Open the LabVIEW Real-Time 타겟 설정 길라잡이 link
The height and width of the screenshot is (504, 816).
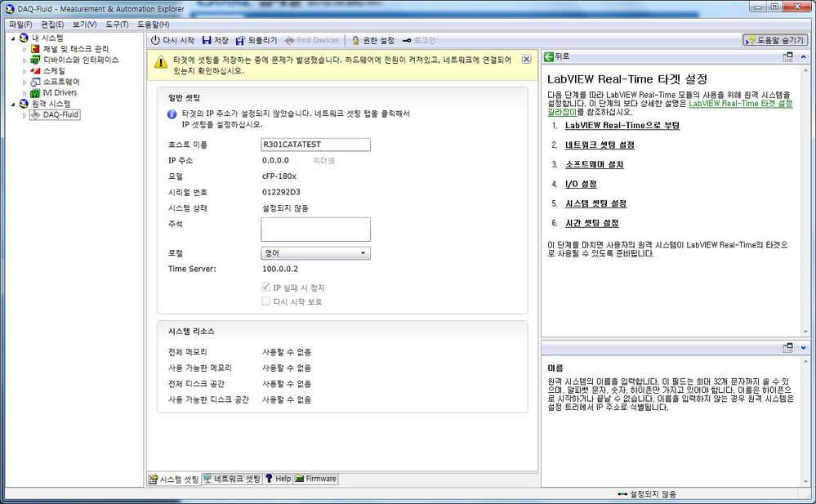(x=670, y=107)
